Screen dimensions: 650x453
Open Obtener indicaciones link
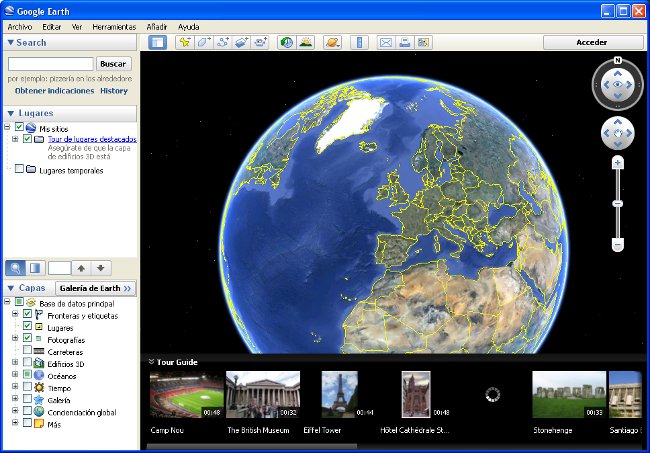pos(54,91)
